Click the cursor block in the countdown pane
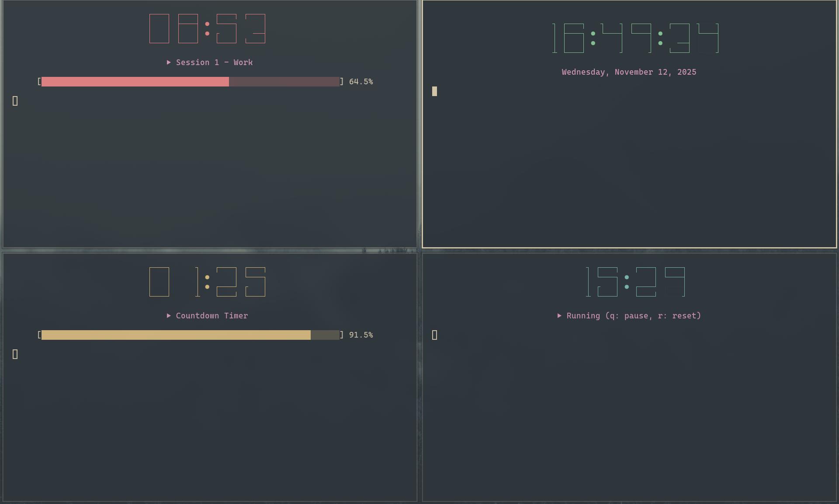 [x=15, y=354]
